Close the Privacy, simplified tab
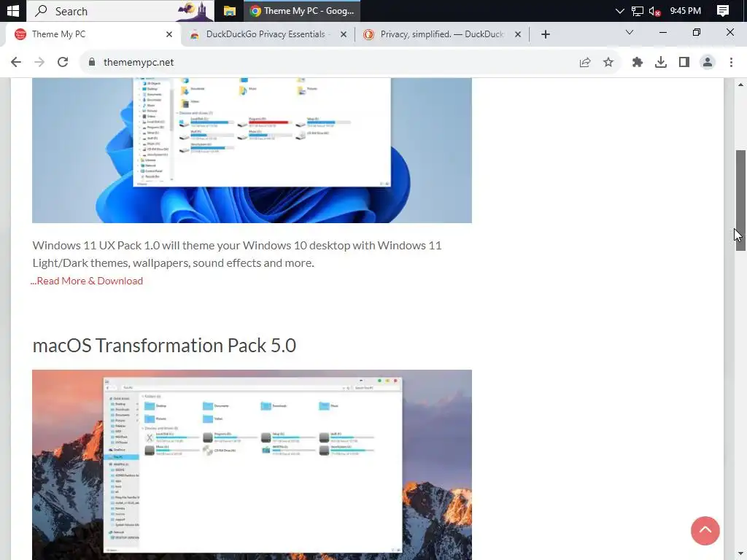The image size is (747, 560). tap(518, 34)
